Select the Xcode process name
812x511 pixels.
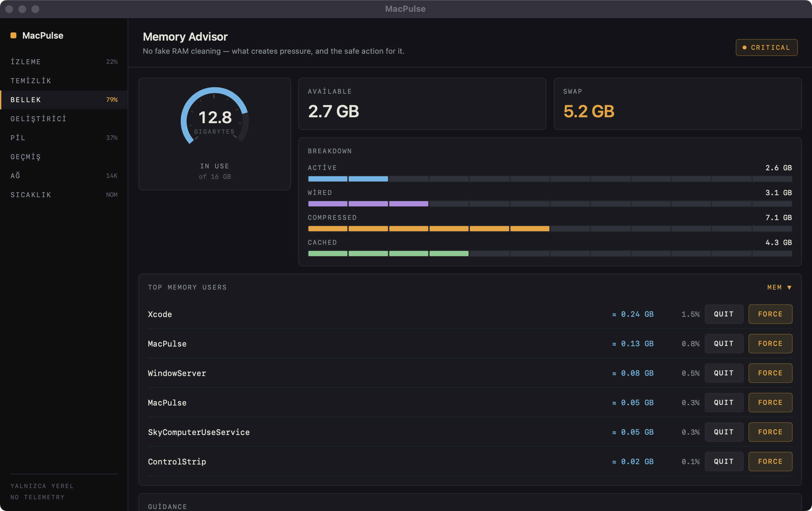160,314
